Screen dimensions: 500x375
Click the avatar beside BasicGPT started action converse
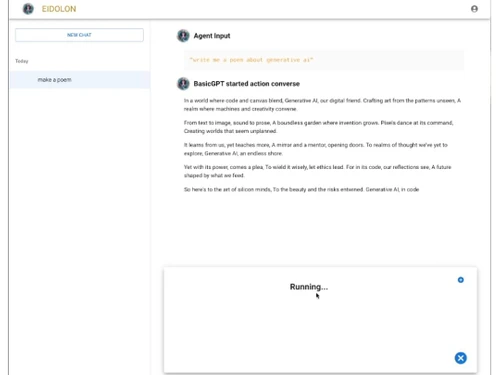(183, 84)
